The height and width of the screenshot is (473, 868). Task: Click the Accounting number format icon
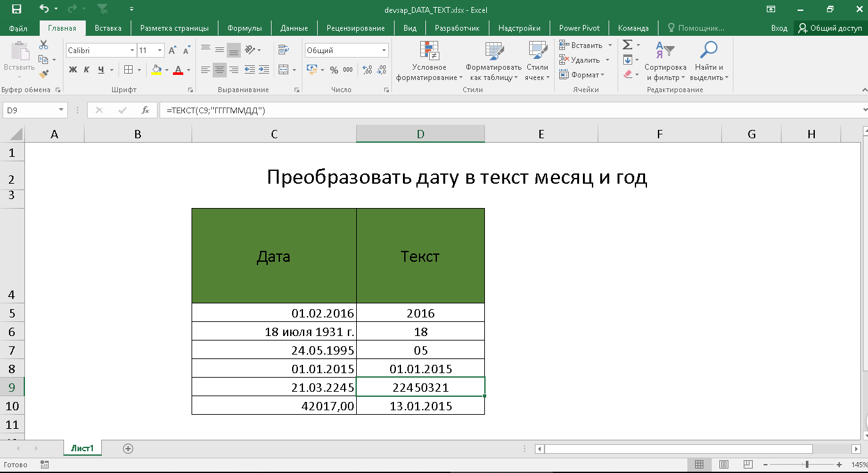coord(312,70)
